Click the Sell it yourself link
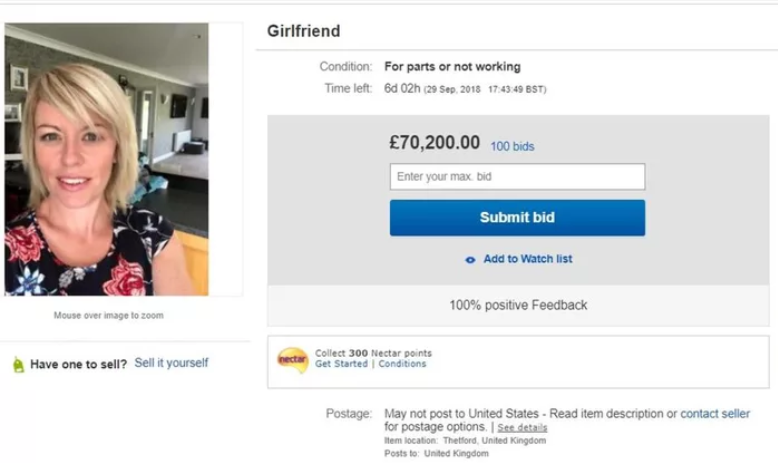778x463 pixels. tap(171, 363)
